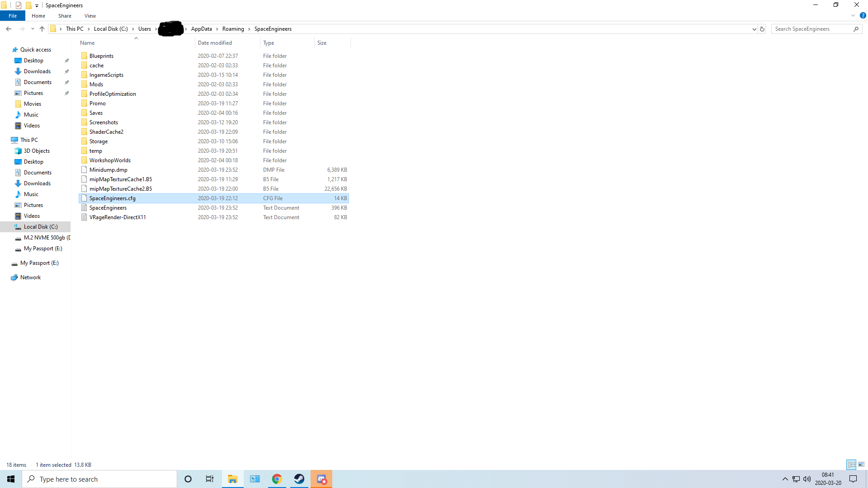Open the blue settings app on taskbar
The image size is (868, 488).
click(x=255, y=479)
